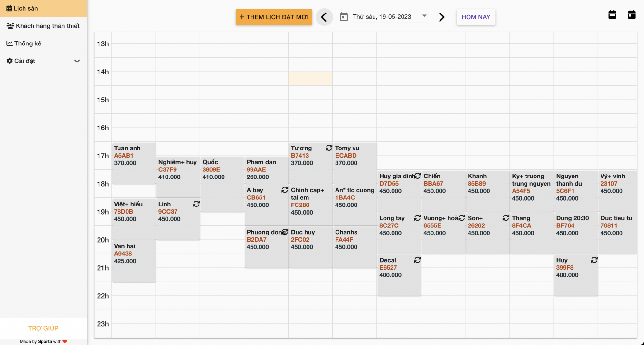Open Nghiêm+ huy booking C37F9
The width and height of the screenshot is (644, 345).
[178, 177]
